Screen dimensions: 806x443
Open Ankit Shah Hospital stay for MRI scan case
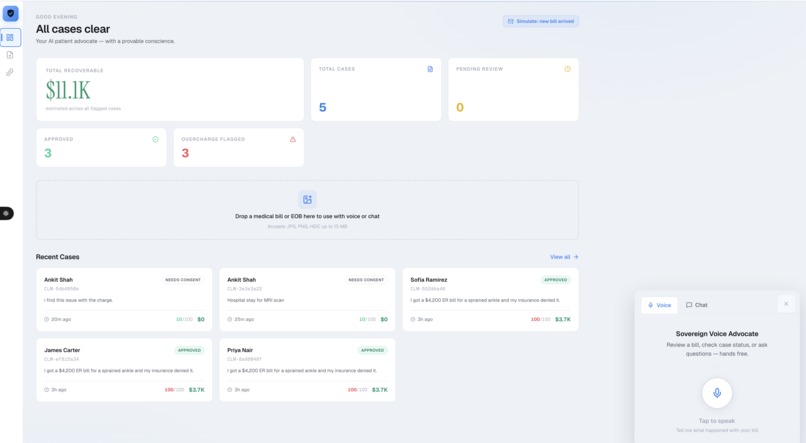click(307, 299)
